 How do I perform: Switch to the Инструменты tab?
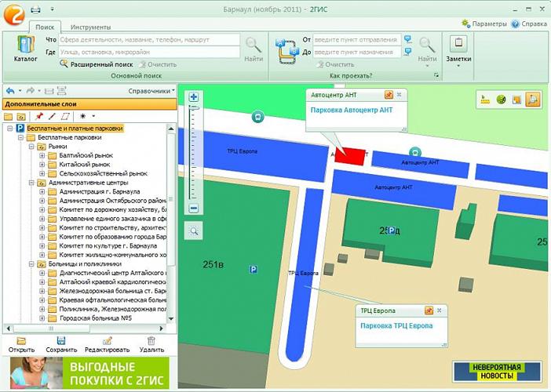click(90, 27)
